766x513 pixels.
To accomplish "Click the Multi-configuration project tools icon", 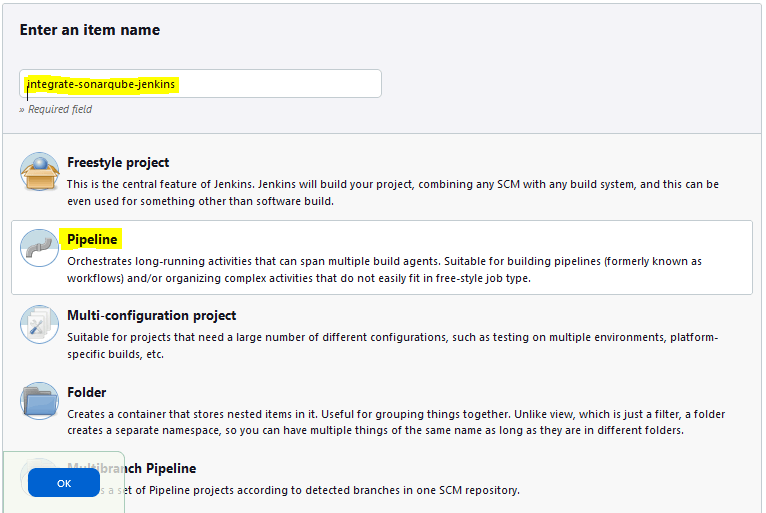I will (x=40, y=325).
